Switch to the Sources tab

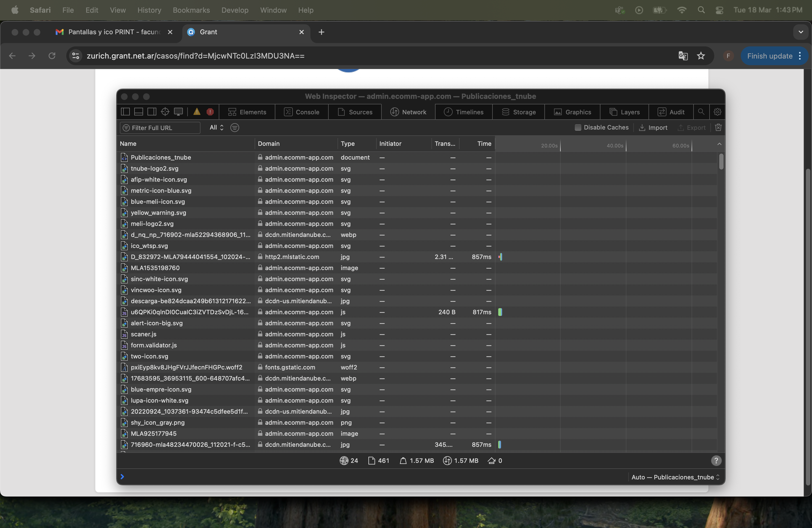click(x=355, y=112)
